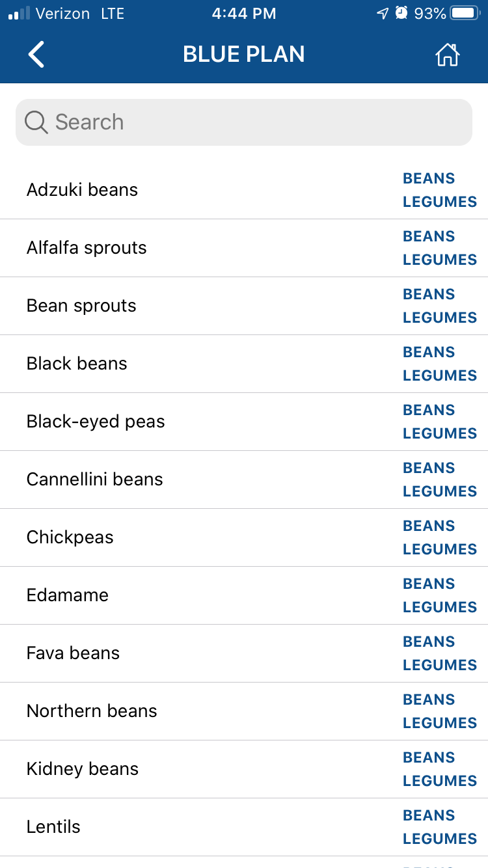Tap the BEANS LEGUMES label beside Lentils
This screenshot has width=488, height=868.
point(439,827)
